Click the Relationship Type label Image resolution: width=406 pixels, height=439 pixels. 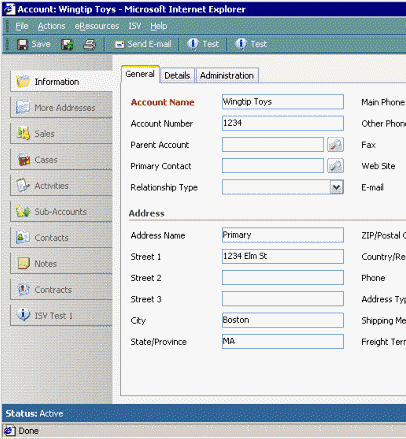coord(164,188)
